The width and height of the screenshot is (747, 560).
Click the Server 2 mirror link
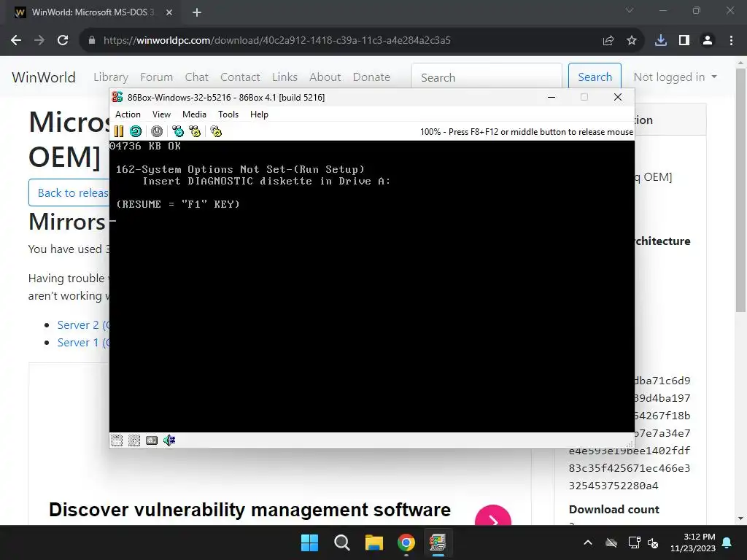tap(83, 324)
